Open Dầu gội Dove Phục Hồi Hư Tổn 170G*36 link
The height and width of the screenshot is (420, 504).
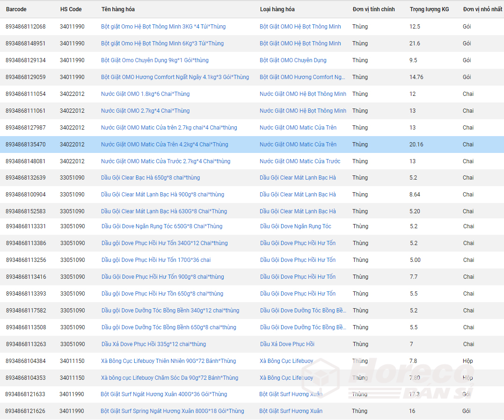(156, 260)
